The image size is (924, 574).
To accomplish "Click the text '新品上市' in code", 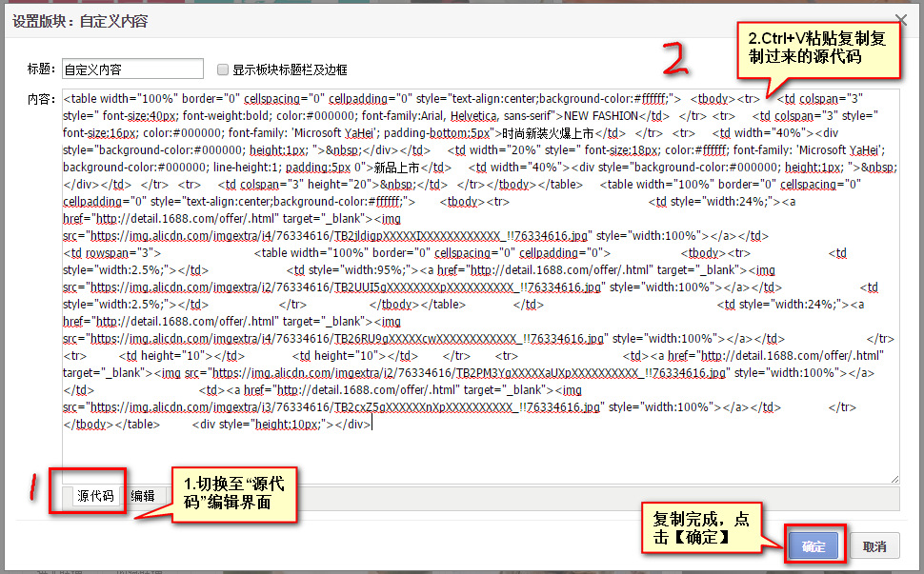I will [396, 168].
